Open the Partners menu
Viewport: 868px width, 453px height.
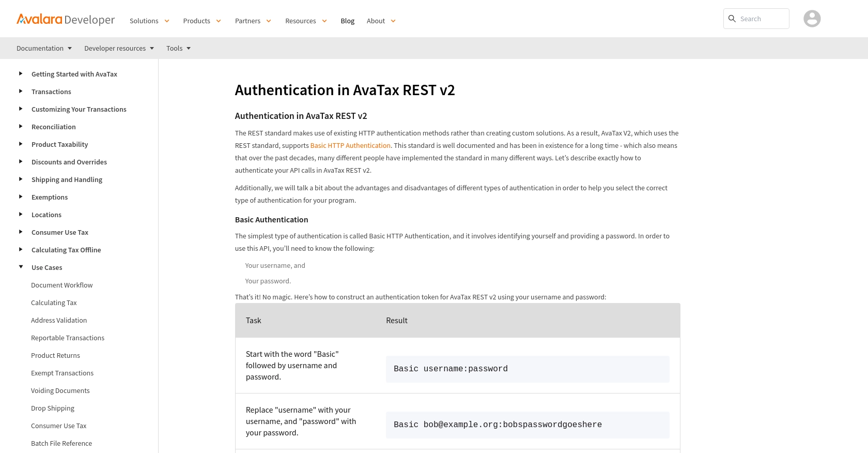(247, 21)
